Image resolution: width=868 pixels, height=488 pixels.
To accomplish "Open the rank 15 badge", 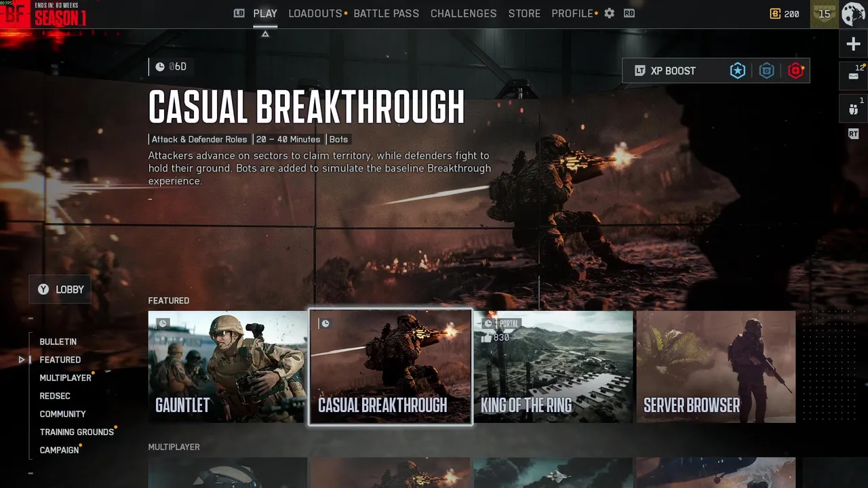I will pos(824,14).
